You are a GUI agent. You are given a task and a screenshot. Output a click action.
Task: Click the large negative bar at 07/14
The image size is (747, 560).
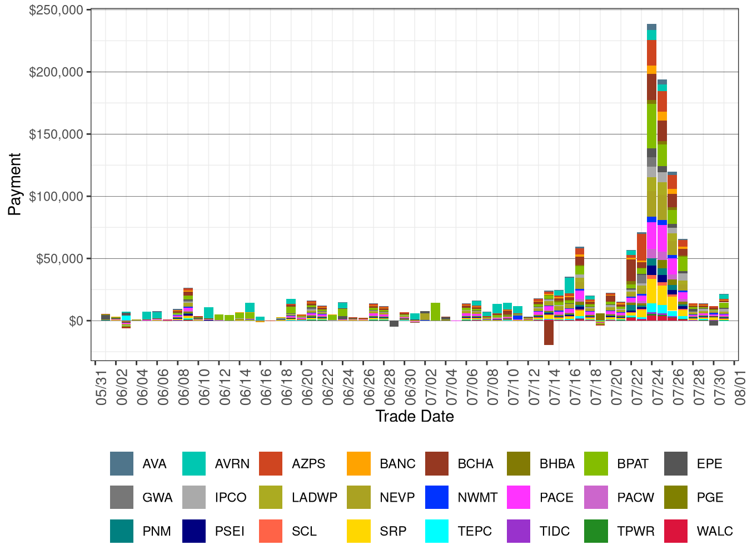pyautogui.click(x=549, y=333)
